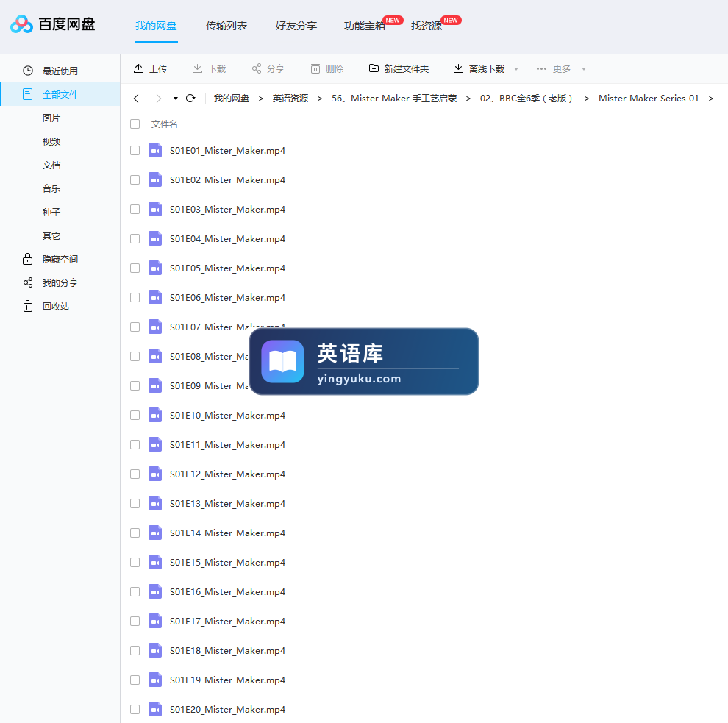Check the box for S01E09 file
This screenshot has width=728, height=723.
pos(135,386)
